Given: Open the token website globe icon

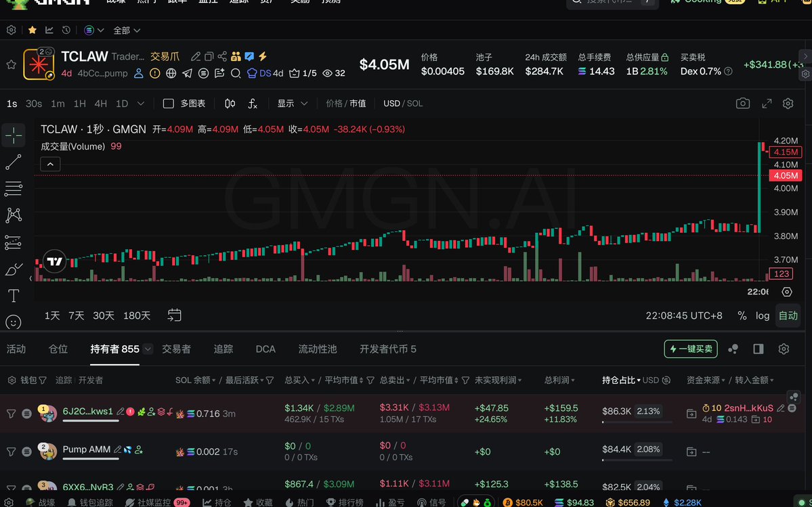Looking at the screenshot, I should (171, 74).
